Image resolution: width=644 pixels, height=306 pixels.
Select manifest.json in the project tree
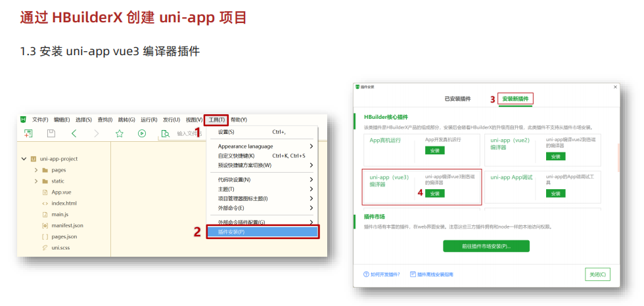point(67,225)
